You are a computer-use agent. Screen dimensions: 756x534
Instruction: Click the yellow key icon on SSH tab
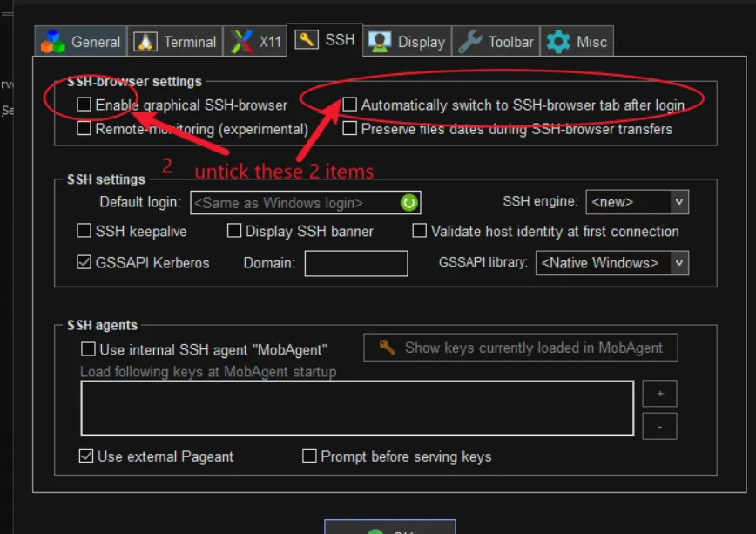coord(306,39)
